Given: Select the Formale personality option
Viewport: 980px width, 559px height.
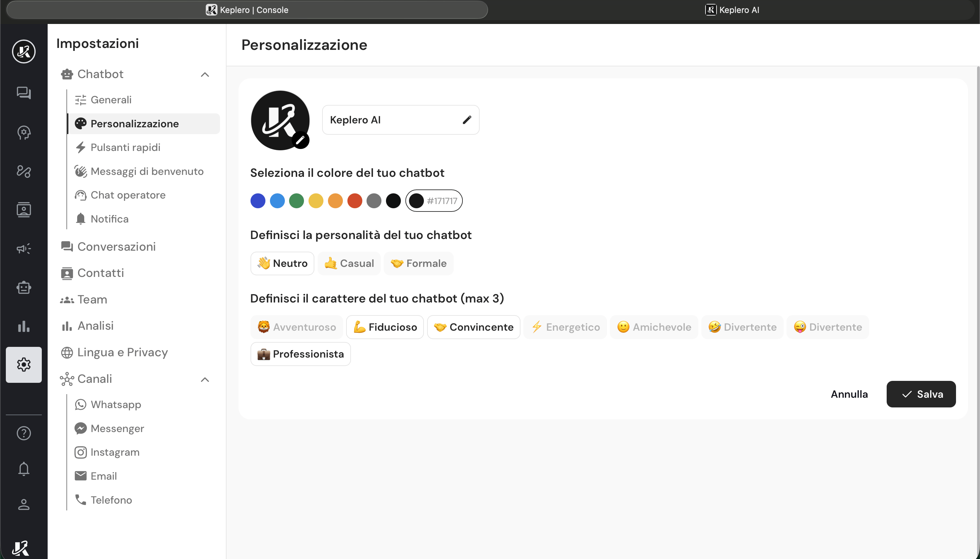Looking at the screenshot, I should [x=418, y=263].
